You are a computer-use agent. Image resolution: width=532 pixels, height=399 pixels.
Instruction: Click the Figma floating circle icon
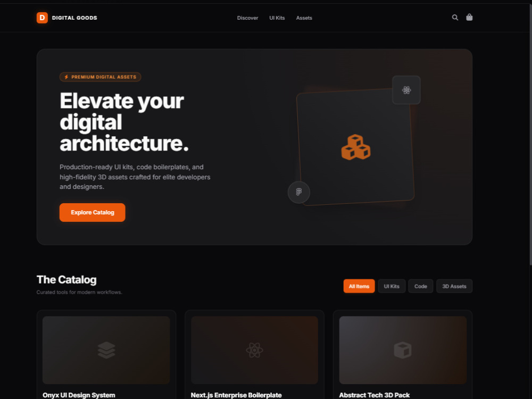click(299, 192)
